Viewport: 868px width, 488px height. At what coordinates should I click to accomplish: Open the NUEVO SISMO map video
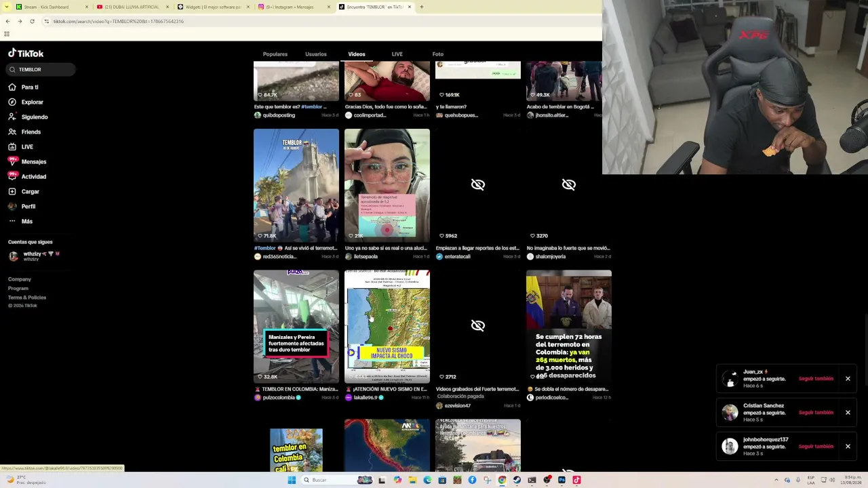pyautogui.click(x=387, y=326)
